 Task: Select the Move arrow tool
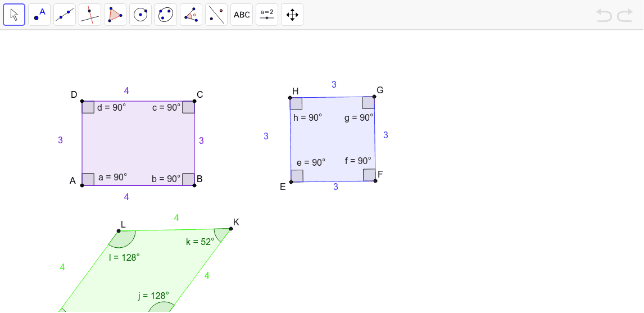[15, 15]
